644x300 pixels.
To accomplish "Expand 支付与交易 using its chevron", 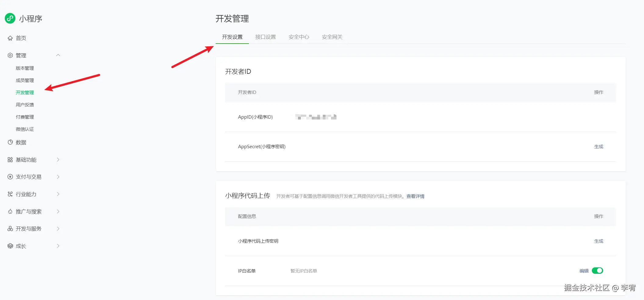I will pyautogui.click(x=58, y=177).
